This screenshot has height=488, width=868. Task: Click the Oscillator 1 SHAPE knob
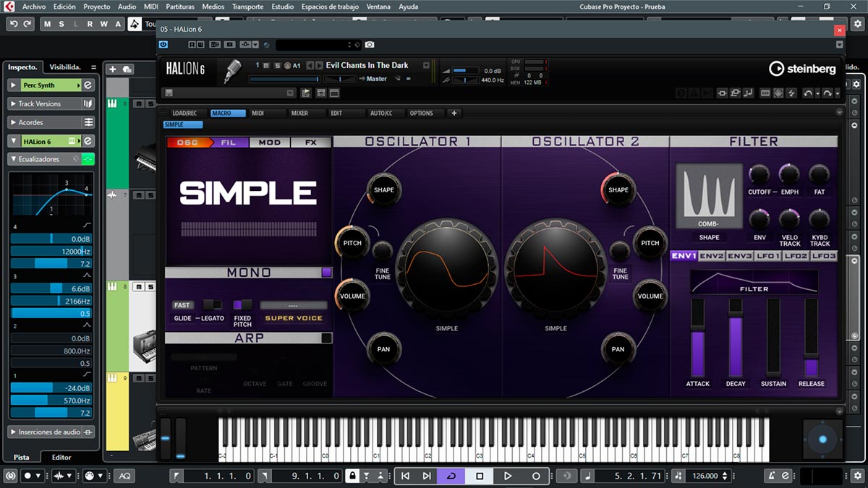[384, 190]
